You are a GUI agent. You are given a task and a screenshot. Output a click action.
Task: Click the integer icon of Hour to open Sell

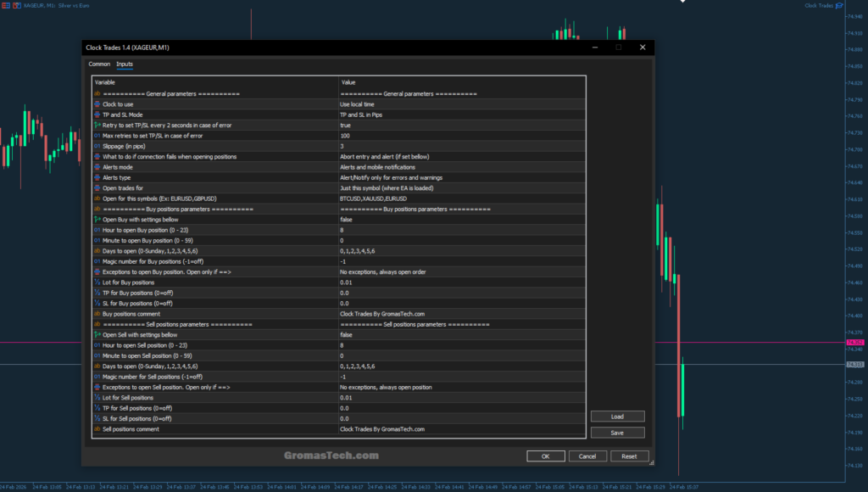pos(97,345)
